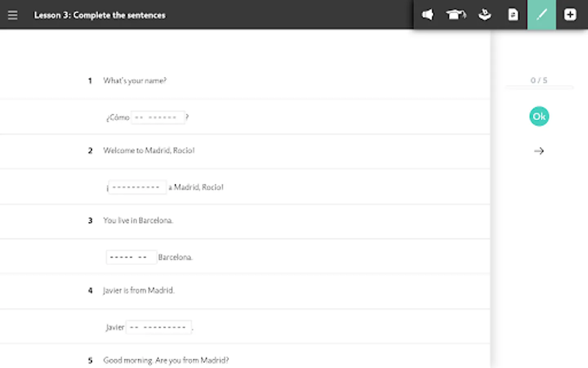Select the blank after Javier
The width and height of the screenshot is (588, 368).
pyautogui.click(x=158, y=327)
